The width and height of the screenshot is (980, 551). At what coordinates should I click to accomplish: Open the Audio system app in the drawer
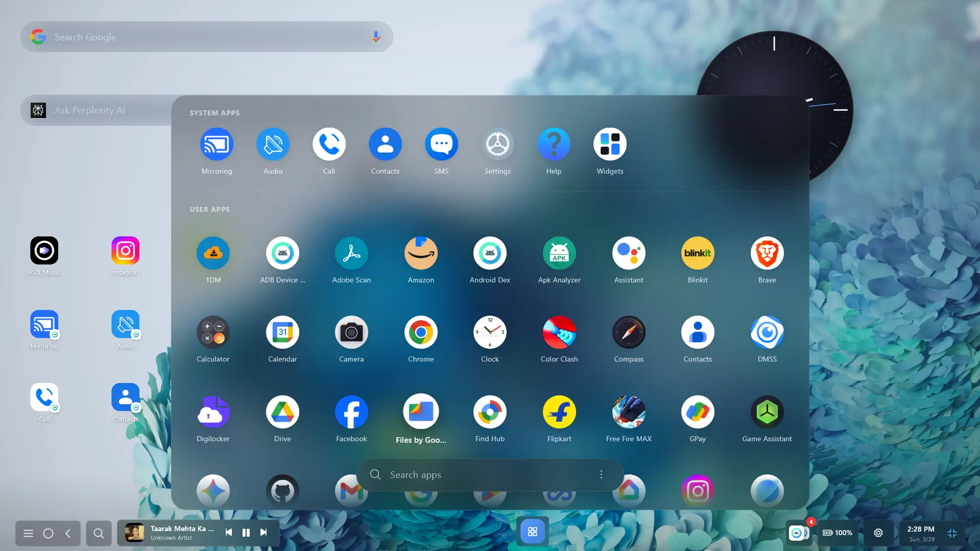[x=273, y=145]
